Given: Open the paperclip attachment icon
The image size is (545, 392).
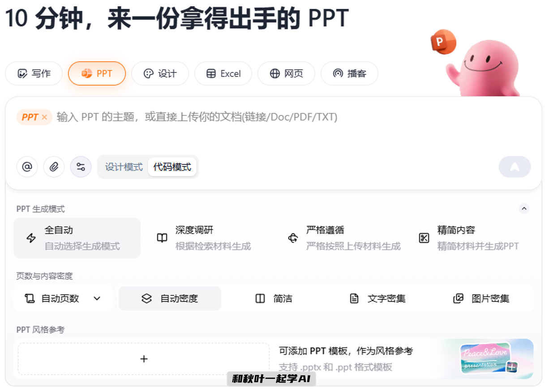Looking at the screenshot, I should pyautogui.click(x=54, y=166).
